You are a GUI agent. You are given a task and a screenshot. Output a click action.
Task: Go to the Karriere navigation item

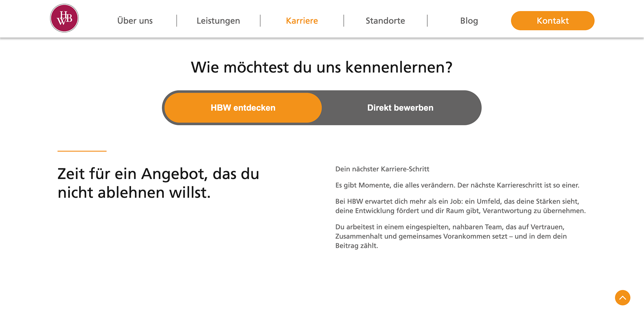(302, 21)
